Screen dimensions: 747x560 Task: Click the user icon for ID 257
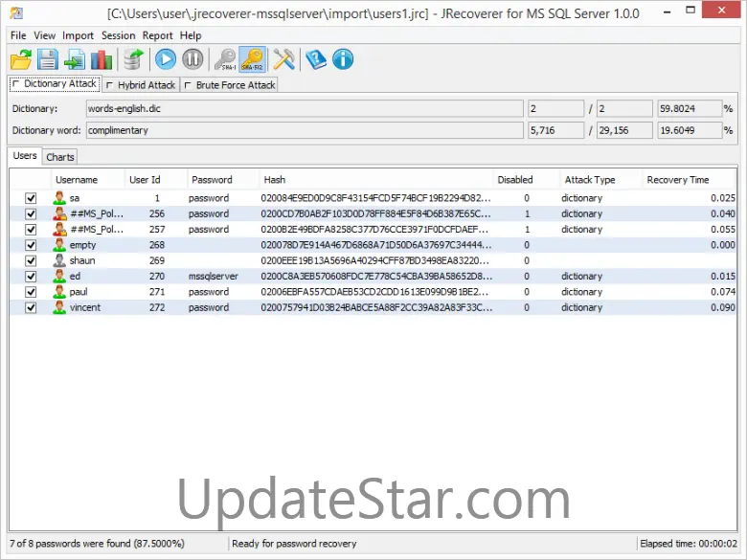click(59, 229)
